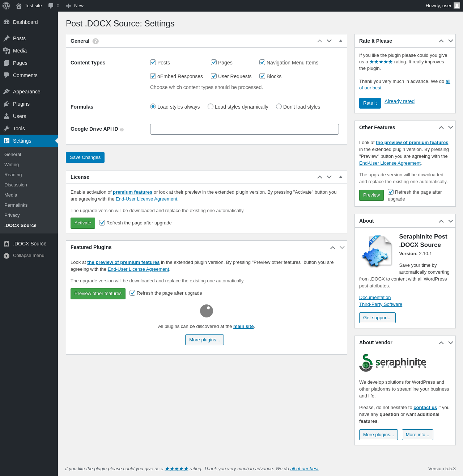Click the Comments speech bubble icon
This screenshot has width=463, height=476.
(x=7, y=75)
